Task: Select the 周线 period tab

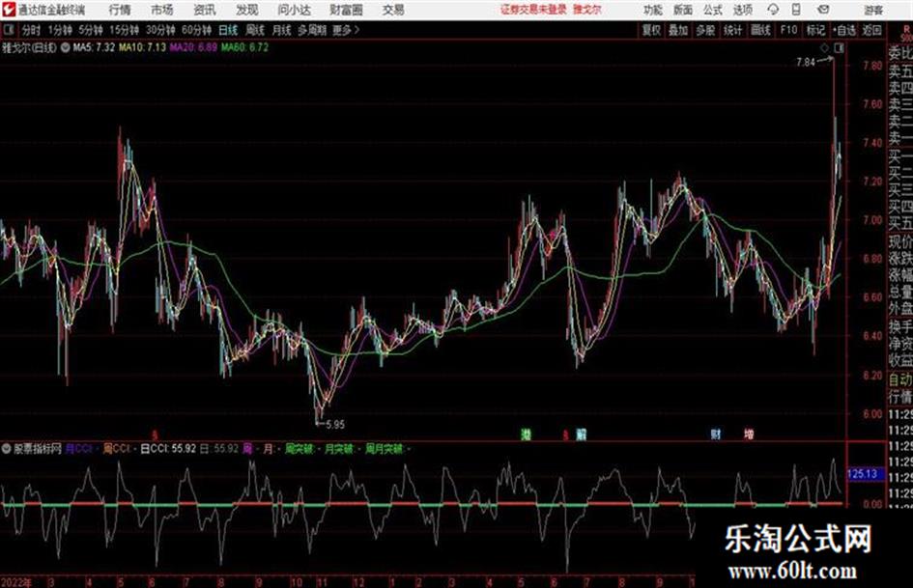Action: (255, 30)
